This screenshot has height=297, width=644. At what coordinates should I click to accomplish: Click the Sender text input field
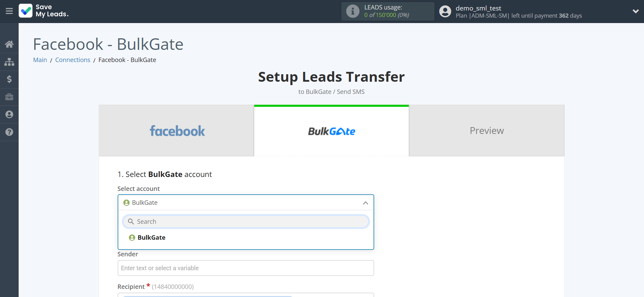[246, 268]
